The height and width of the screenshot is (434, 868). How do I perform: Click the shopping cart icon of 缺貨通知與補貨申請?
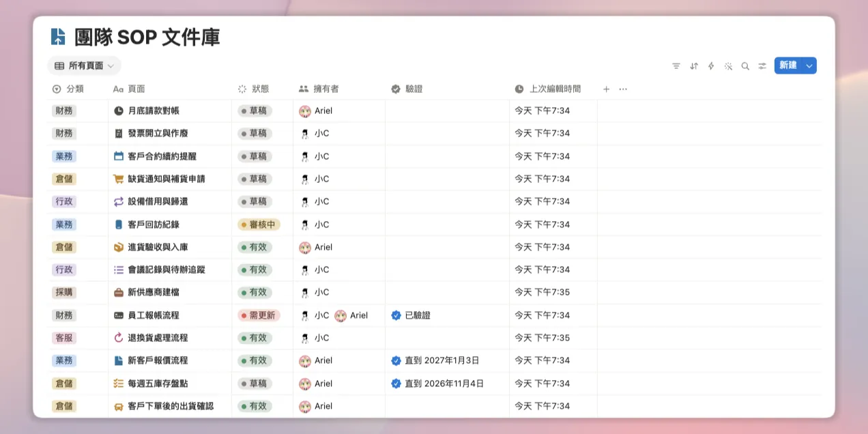point(119,179)
